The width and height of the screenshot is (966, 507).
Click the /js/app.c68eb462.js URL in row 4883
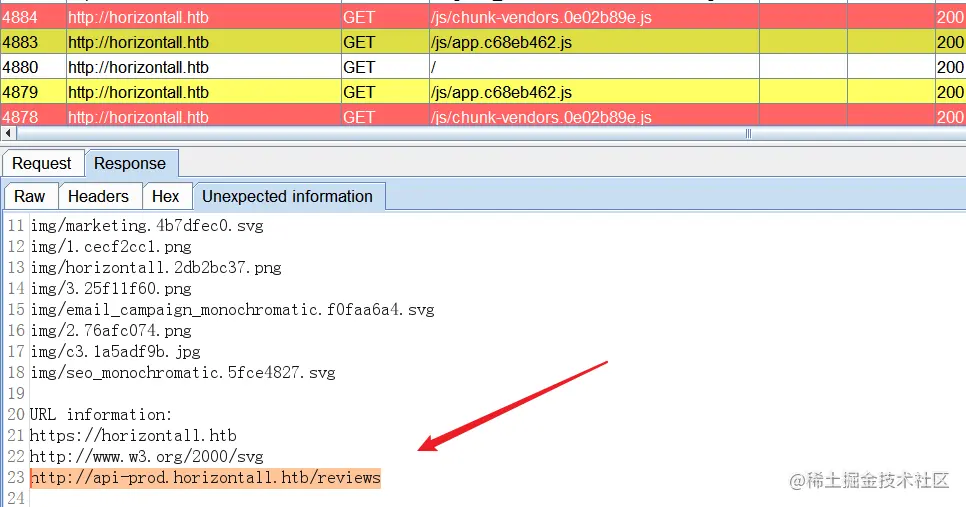[x=501, y=43]
